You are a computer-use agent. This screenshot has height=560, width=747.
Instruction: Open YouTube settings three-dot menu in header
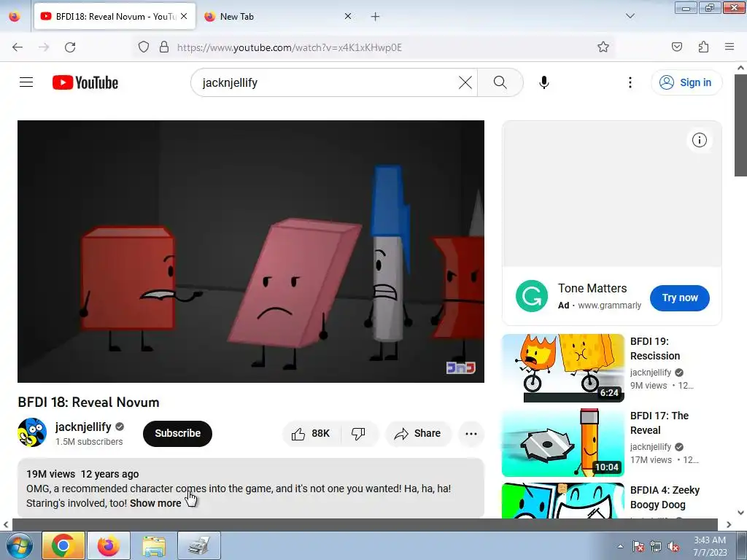[630, 82]
